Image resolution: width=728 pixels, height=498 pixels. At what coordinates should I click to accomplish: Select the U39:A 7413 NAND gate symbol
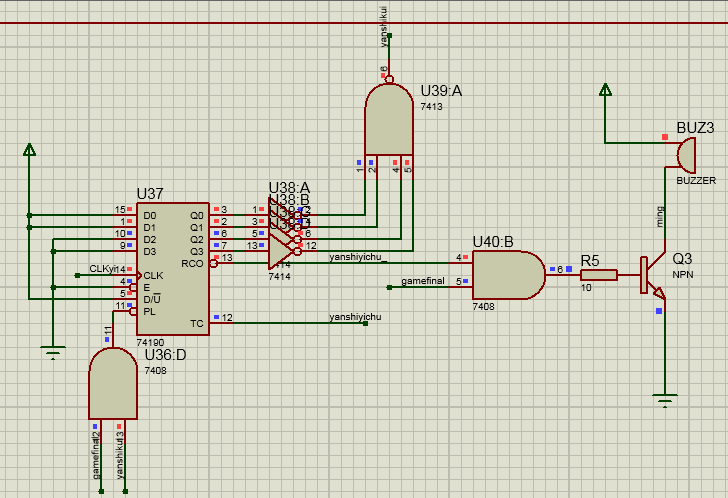click(389, 119)
